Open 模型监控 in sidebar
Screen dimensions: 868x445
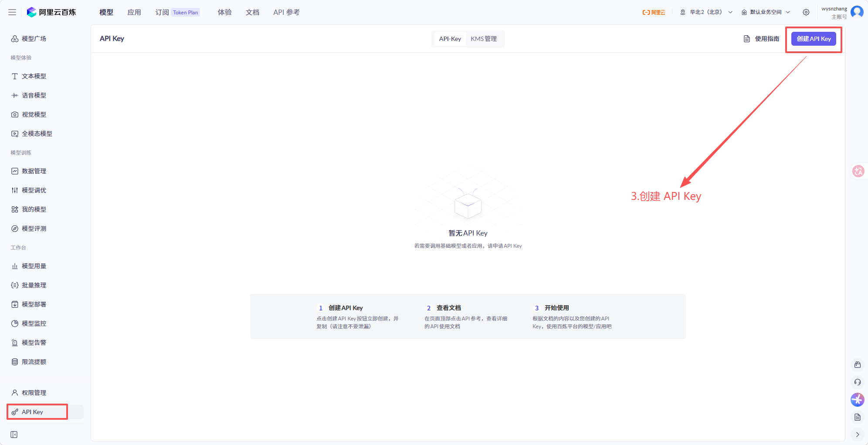coord(45,324)
